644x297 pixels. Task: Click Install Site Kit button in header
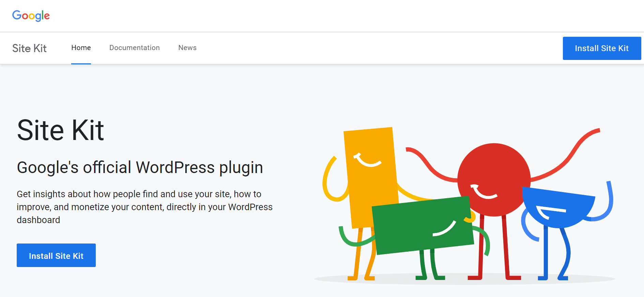[602, 48]
